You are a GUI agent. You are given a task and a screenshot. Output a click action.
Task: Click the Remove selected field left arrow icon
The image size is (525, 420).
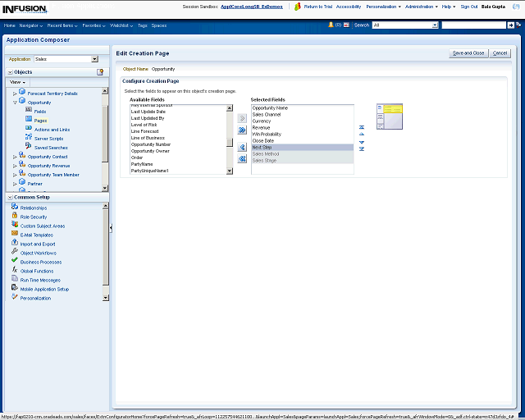click(x=242, y=148)
